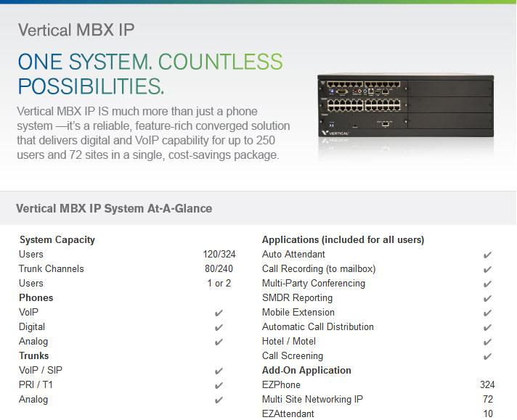Image resolution: width=517 pixels, height=420 pixels.
Task: Click the 'Call Screening' label
Action: [x=293, y=356]
